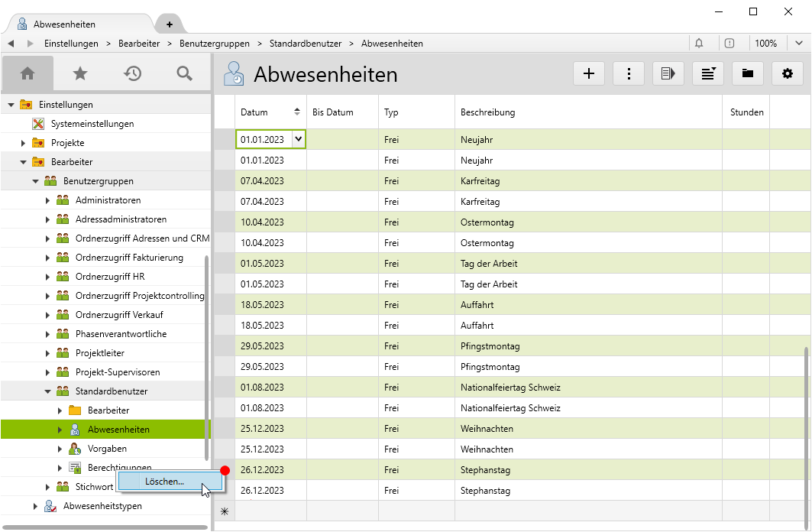Collapse the Benutzergruppen tree node
This screenshot has height=532, width=812.
click(x=35, y=181)
